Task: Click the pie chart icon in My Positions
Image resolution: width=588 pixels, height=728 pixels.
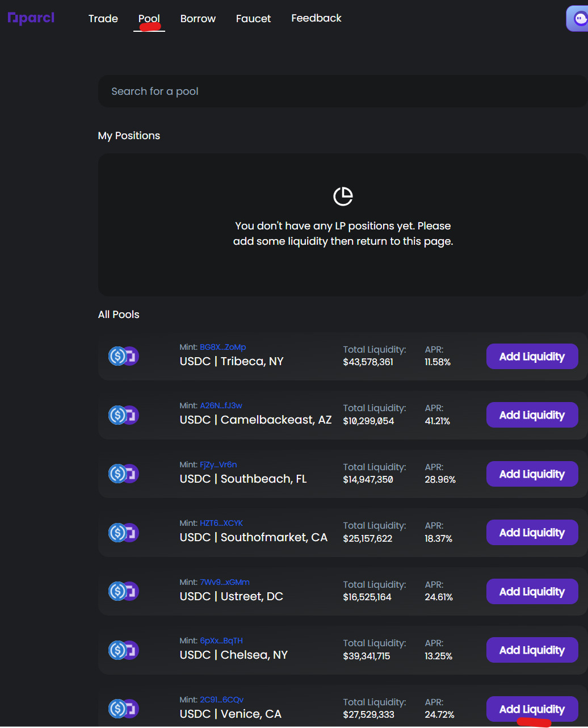Action: coord(343,196)
